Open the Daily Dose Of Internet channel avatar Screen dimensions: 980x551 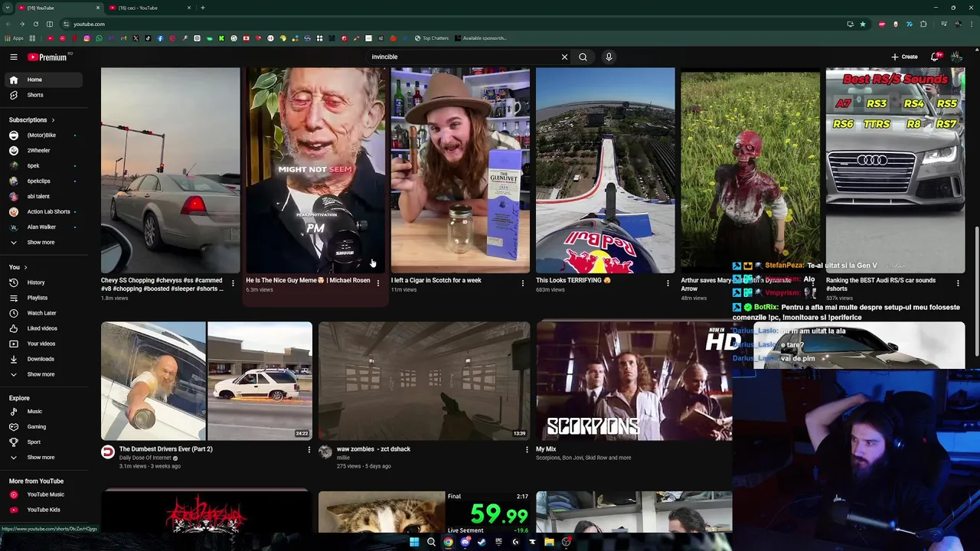click(x=108, y=452)
